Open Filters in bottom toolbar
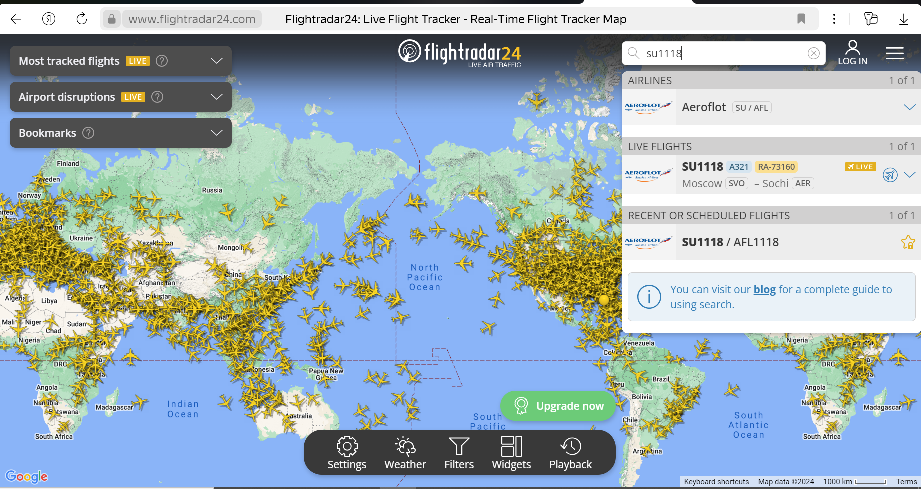 point(459,453)
